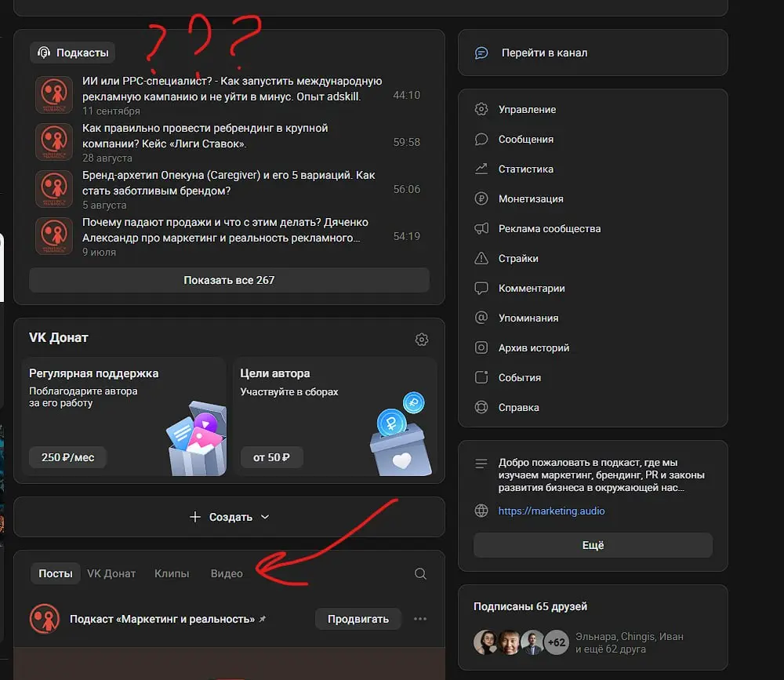Click the pinned post pin icon

coord(263,619)
